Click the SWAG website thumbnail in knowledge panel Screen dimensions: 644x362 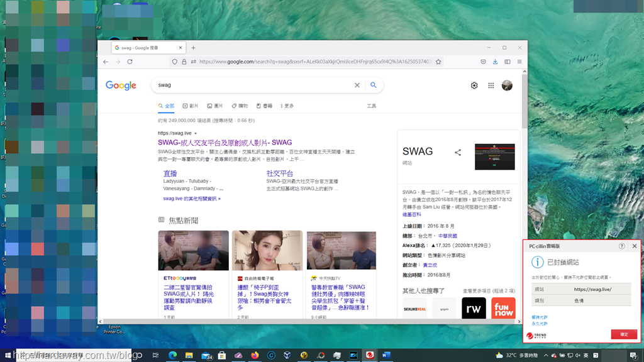494,156
